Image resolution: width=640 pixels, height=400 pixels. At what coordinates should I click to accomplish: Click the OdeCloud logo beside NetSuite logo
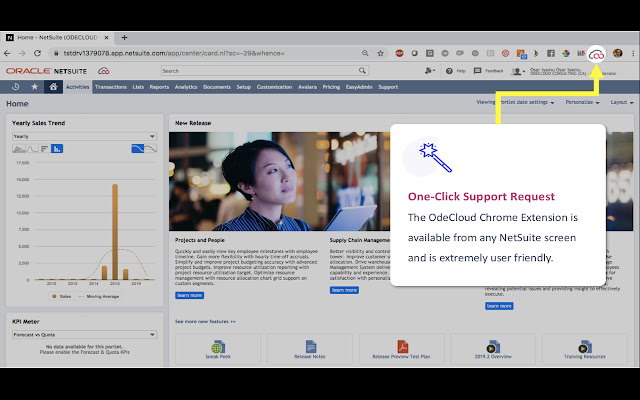tap(104, 71)
